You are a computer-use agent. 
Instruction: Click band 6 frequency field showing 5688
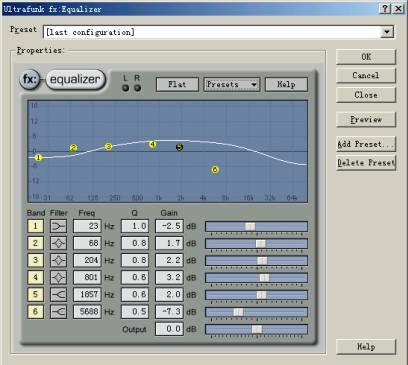(87, 312)
